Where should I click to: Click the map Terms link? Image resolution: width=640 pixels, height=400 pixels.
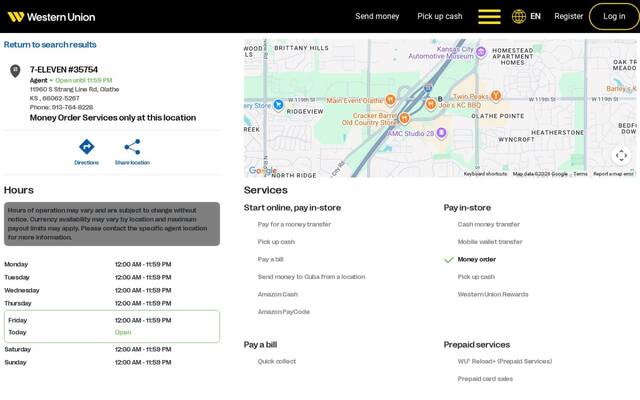point(580,174)
